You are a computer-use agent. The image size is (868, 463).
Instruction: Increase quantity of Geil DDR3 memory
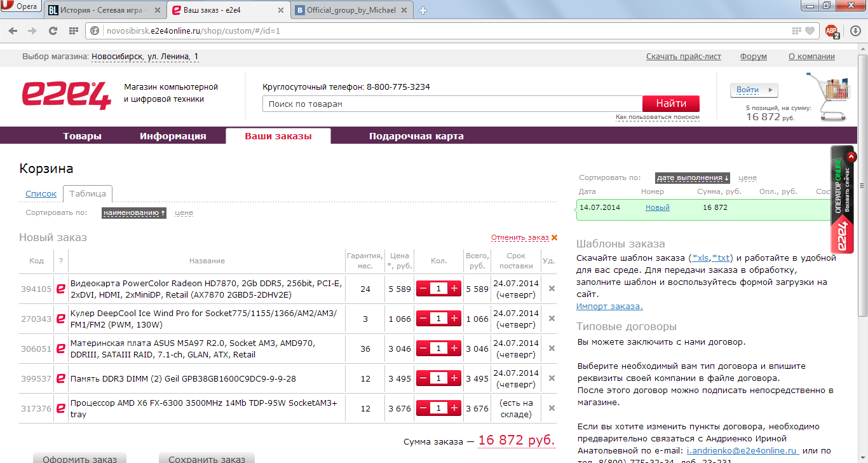454,378
